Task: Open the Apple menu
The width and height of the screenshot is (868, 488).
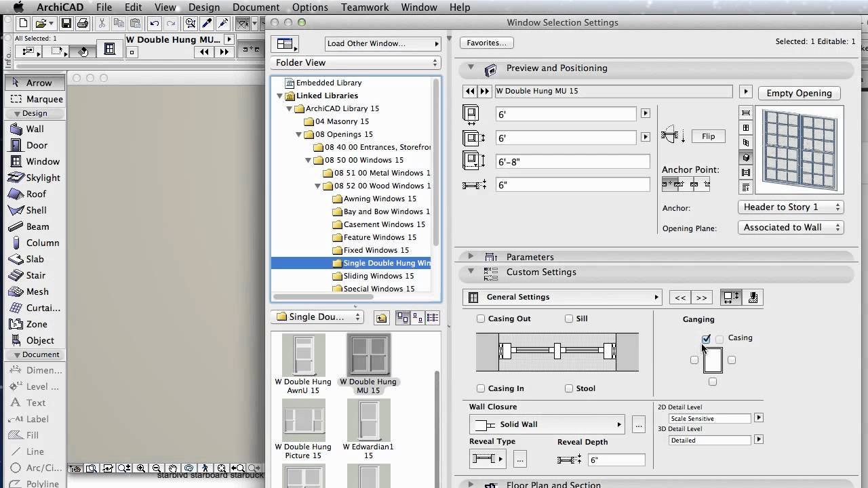Action: click(19, 7)
